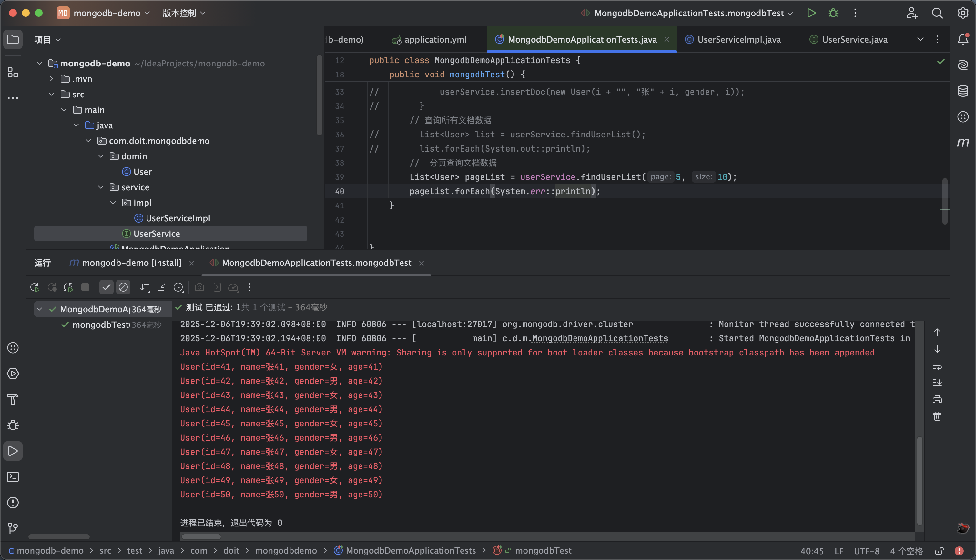
Task: Open Structure tool window in left sidebar
Action: tap(13, 72)
